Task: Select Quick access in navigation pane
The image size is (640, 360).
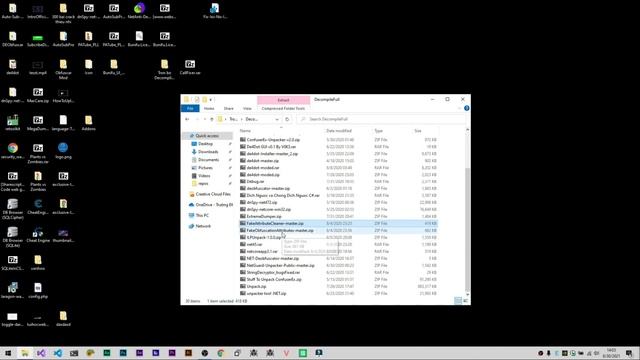Action: (x=207, y=136)
